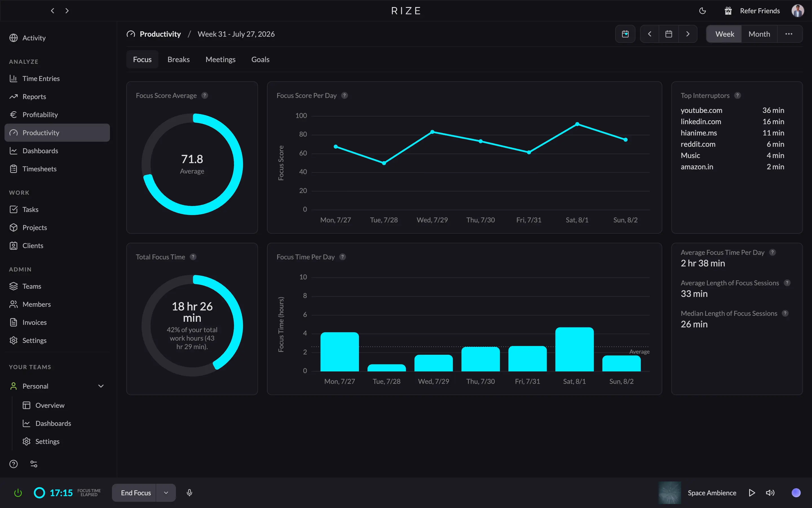
Task: Open the preferences sliders icon
Action: (x=34, y=464)
